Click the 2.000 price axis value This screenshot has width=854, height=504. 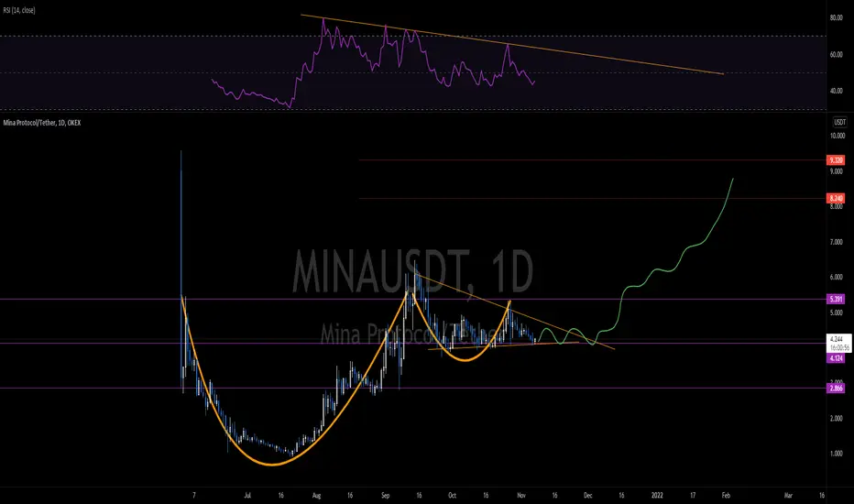(836, 419)
